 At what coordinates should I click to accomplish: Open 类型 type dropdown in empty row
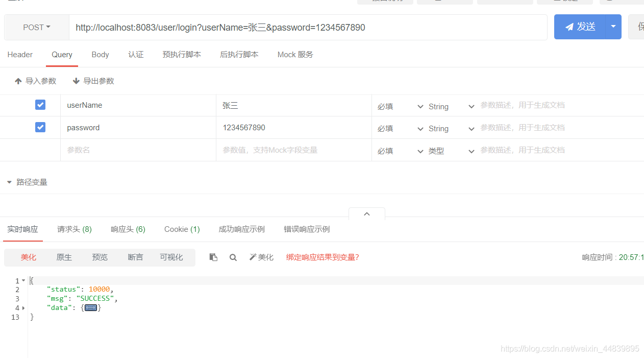click(x=451, y=151)
